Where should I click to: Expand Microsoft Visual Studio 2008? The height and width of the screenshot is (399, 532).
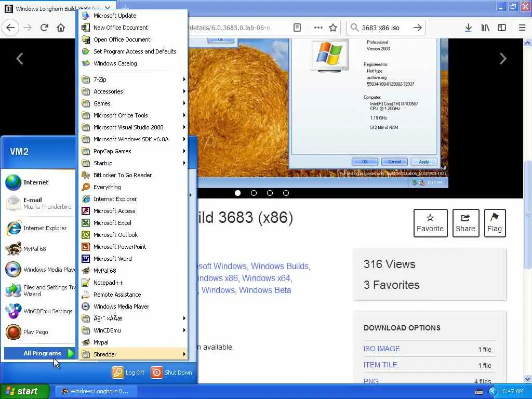click(x=133, y=127)
